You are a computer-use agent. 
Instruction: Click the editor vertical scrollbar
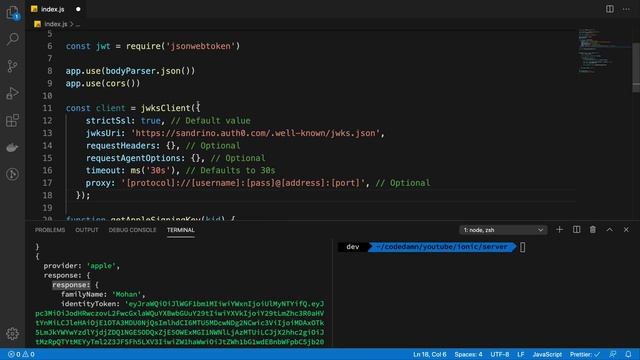(x=636, y=67)
